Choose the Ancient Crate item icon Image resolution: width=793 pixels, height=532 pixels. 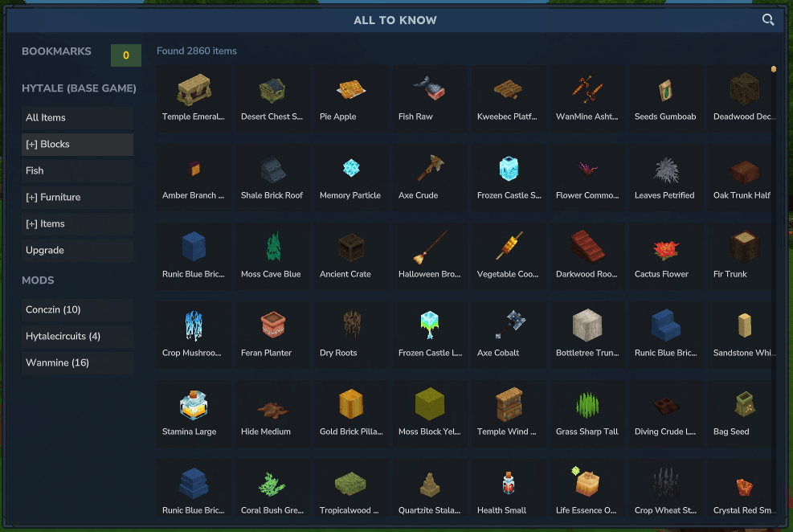(351, 248)
